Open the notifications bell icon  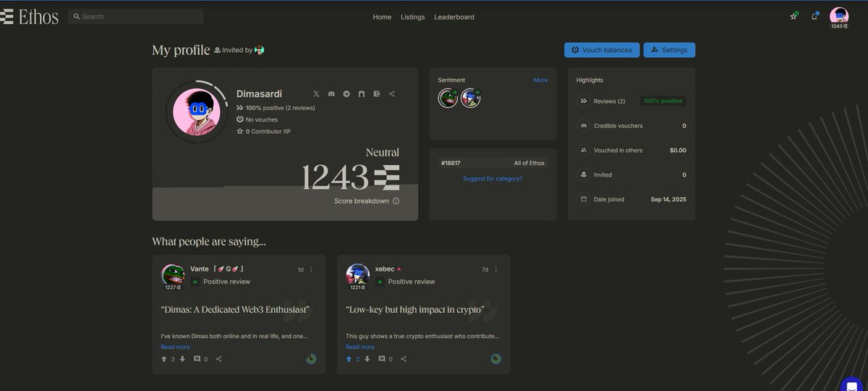pos(814,16)
